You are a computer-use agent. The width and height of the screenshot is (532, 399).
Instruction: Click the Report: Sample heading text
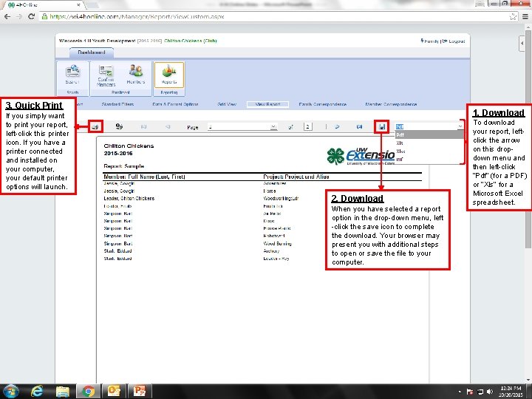coord(124,166)
